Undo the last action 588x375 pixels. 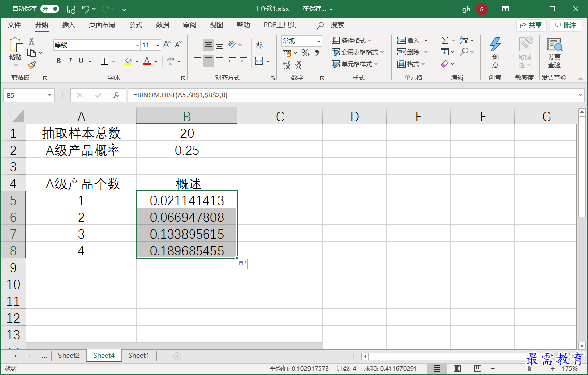(x=85, y=9)
